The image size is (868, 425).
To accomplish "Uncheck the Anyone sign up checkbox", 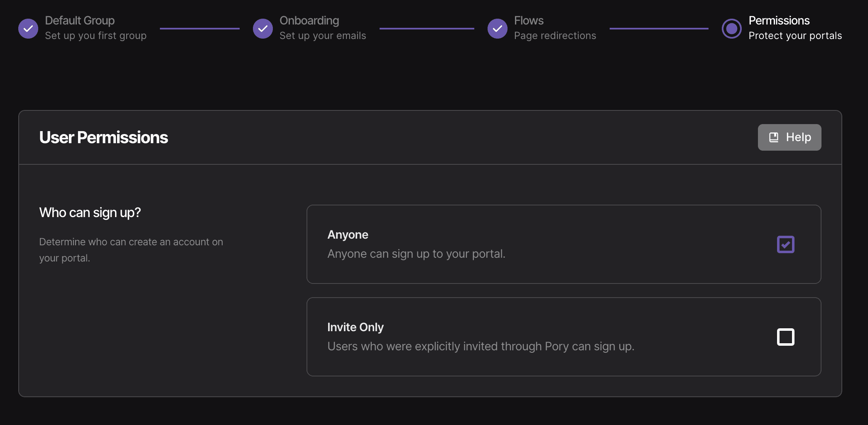I will click(786, 244).
